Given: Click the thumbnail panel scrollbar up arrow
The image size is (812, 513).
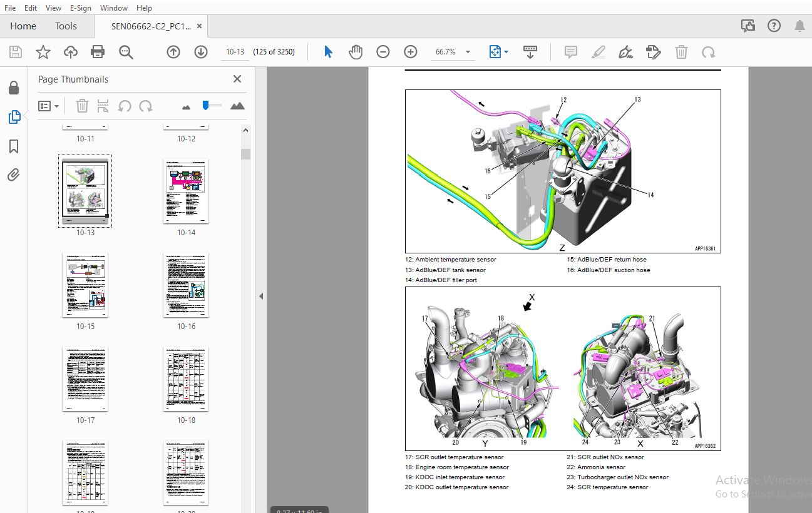Looking at the screenshot, I should tap(245, 131).
